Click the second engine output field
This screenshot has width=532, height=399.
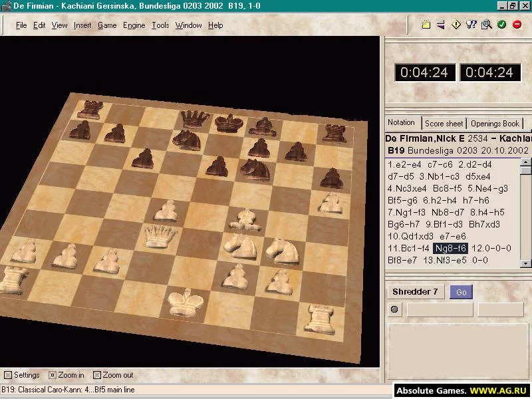[x=501, y=310]
